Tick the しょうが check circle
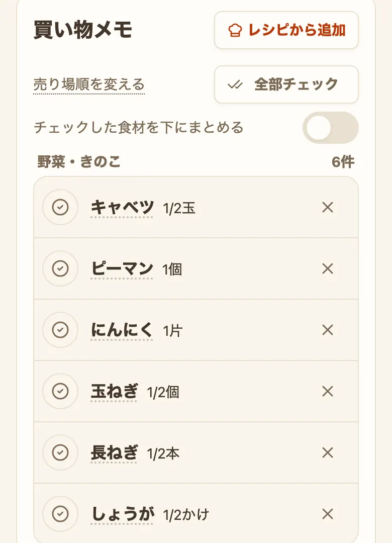Screen dimensions: 392x543 click(x=60, y=514)
